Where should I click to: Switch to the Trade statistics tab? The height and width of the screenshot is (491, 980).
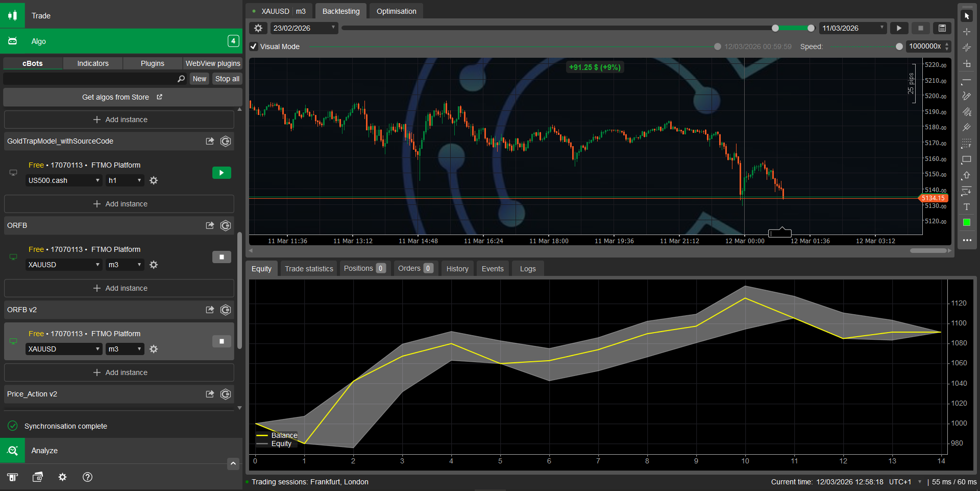click(309, 269)
